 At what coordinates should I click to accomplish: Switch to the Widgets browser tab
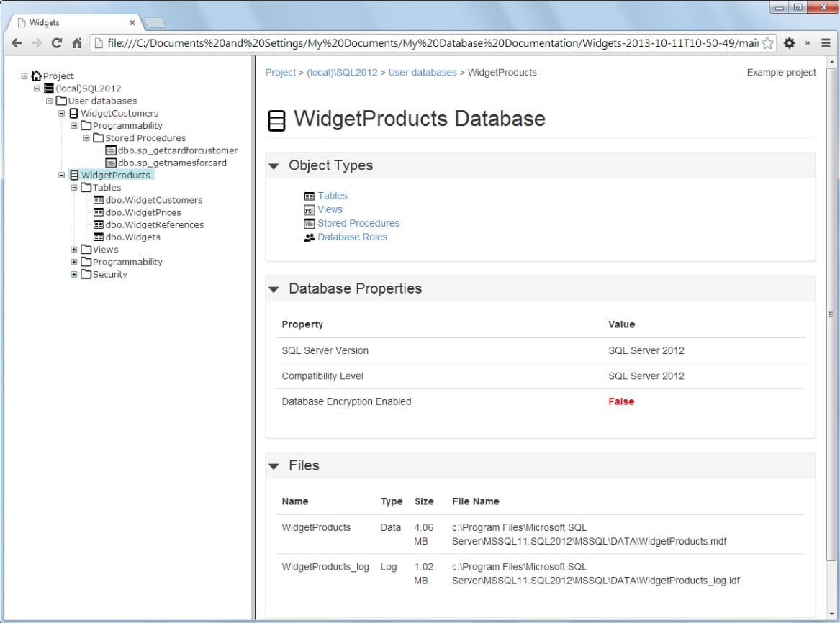click(75, 22)
